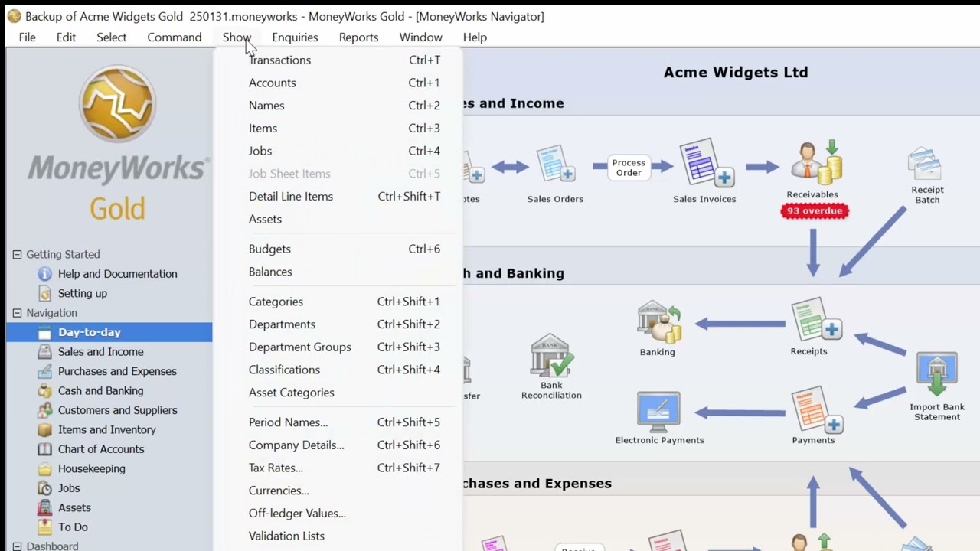
Task: Select the Jobs sidebar item
Action: [69, 488]
